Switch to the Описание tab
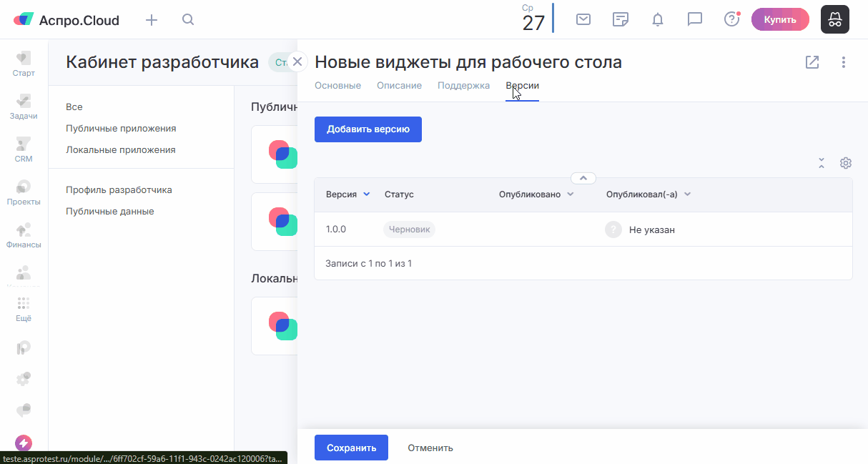Image resolution: width=868 pixels, height=464 pixels. (x=399, y=86)
